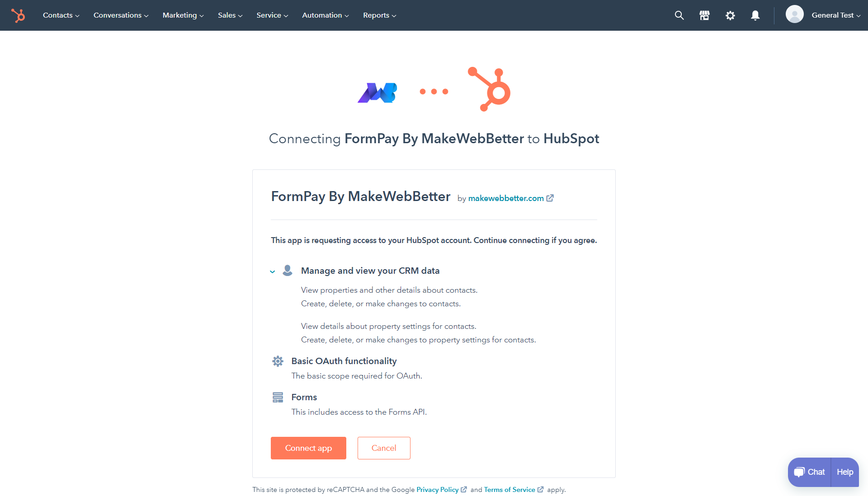868x496 pixels.
Task: Access the marketplace icon
Action: (705, 15)
